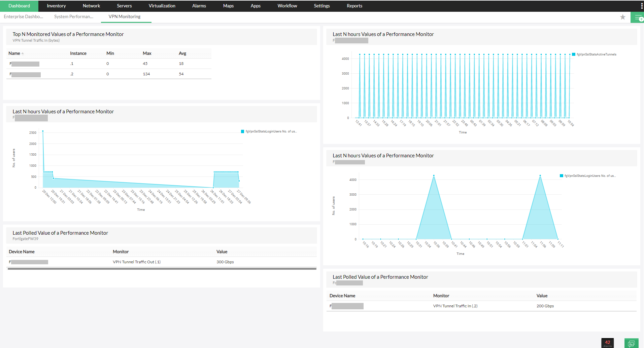Image resolution: width=644 pixels, height=348 pixels.
Task: Open the Virtualization menu item
Action: tap(162, 6)
